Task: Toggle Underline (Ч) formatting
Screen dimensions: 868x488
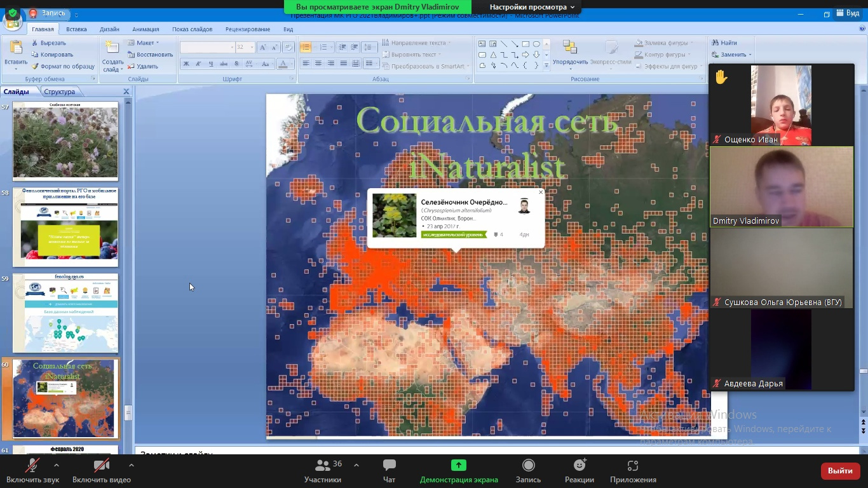Action: (211, 64)
